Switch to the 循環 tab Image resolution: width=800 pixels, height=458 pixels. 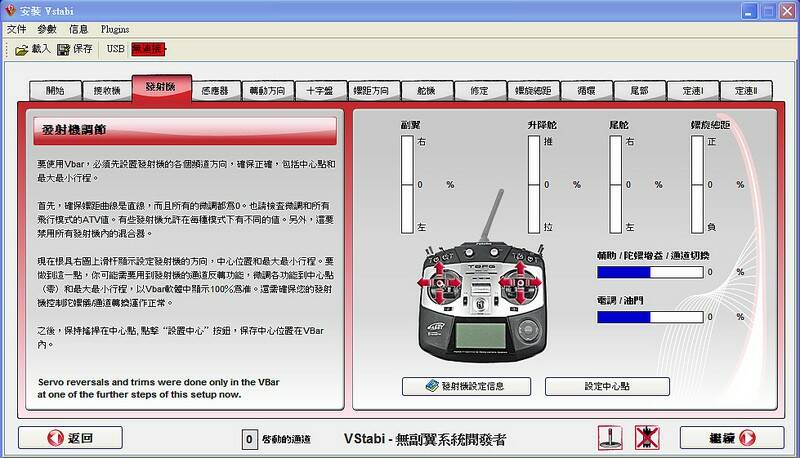[586, 91]
